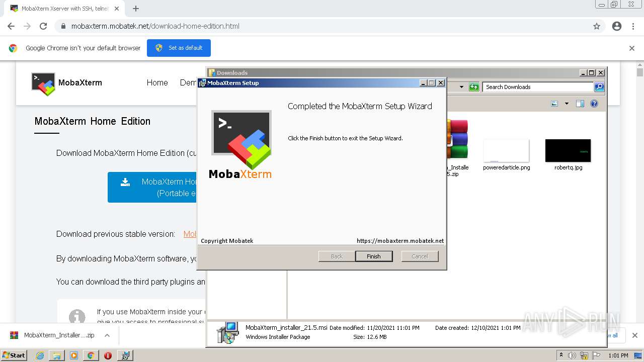Viewport: 644px width, 362px height.
Task: Select the robertq.jpg file thumbnail
Action: tap(568, 151)
